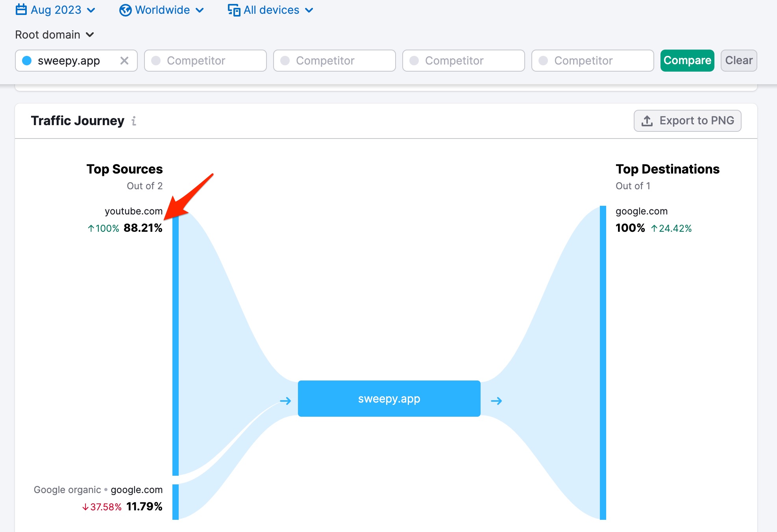Screen dimensions: 777x532
Task: Click the Export to PNG icon
Action: [648, 121]
